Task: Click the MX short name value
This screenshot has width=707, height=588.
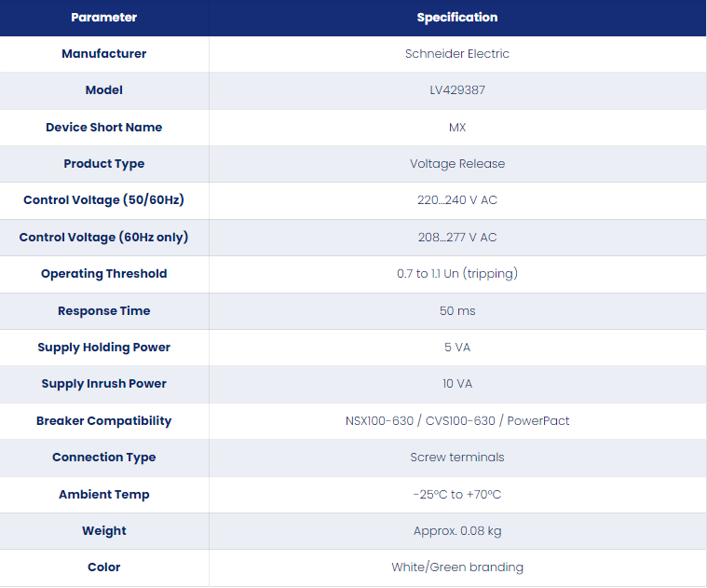Action: pos(457,127)
